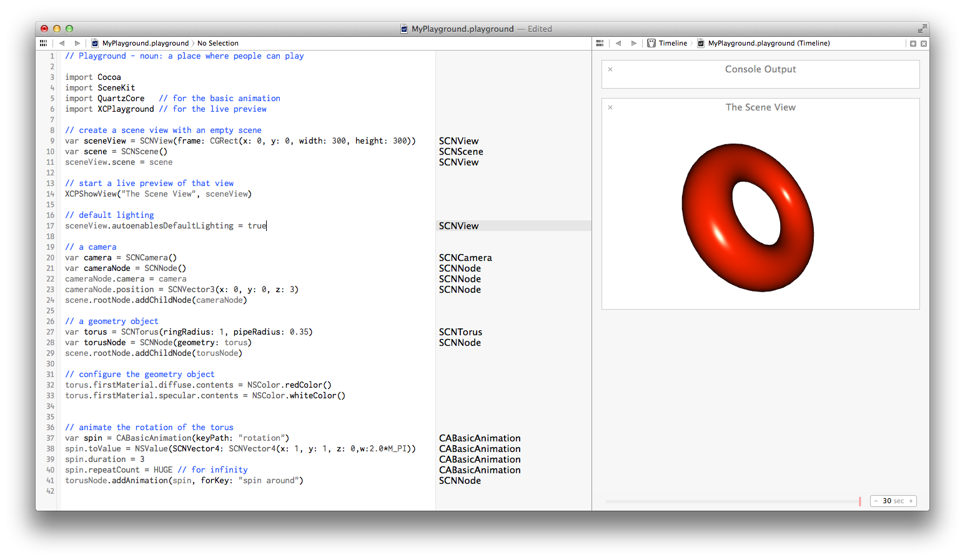Click the red torus scene preview
965x560 pixels.
[x=748, y=217]
